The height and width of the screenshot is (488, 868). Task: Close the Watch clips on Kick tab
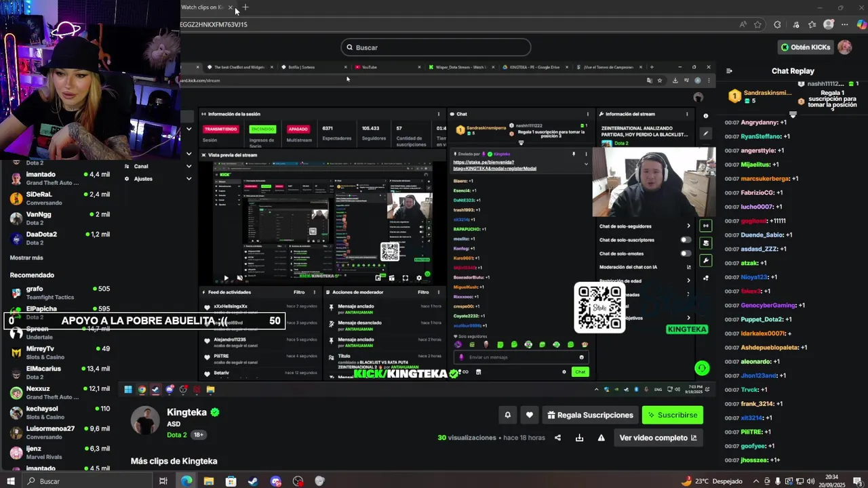point(231,7)
